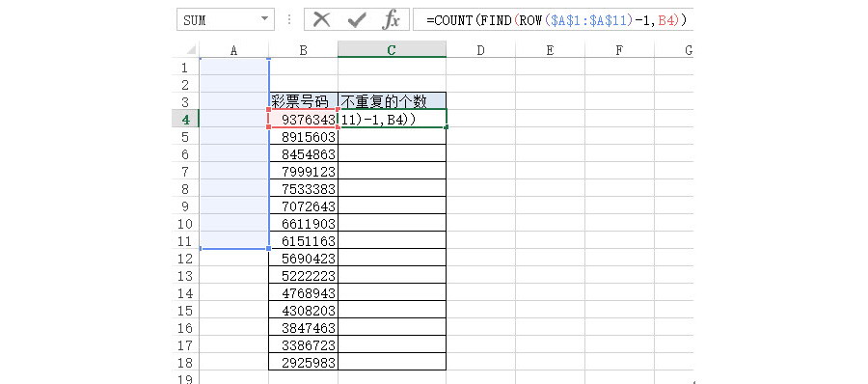Viewport: 868px width, 384px height.
Task: Select all cells via corner triangle
Action: coord(190,50)
